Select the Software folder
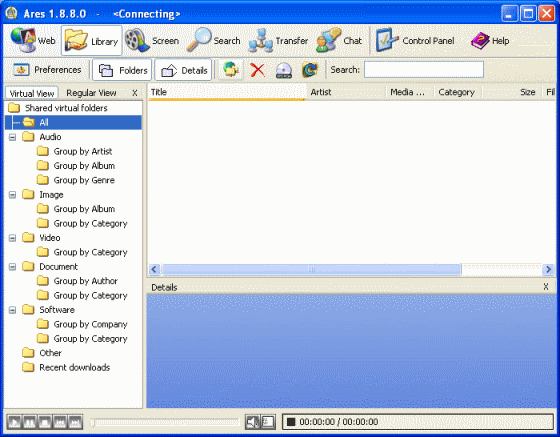Screen dimensions: 560x437 (x=49, y=310)
